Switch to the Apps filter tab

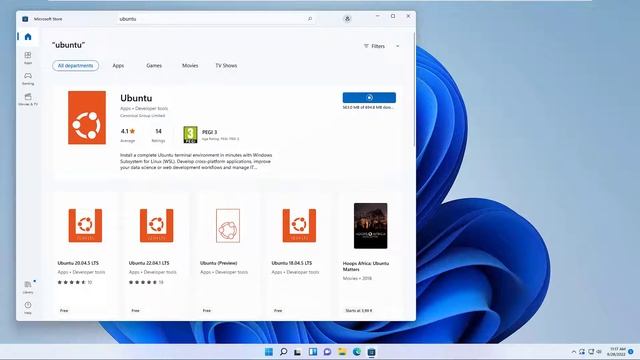tap(118, 66)
